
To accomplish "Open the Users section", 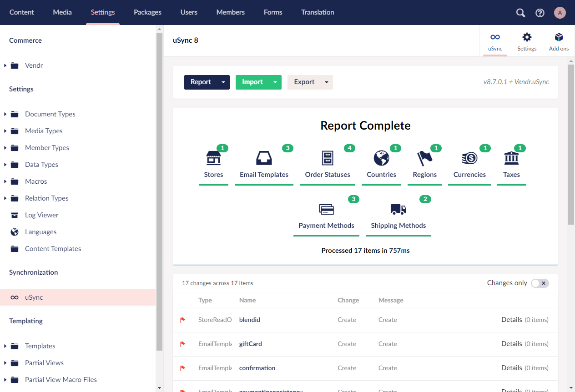I will point(189,12).
